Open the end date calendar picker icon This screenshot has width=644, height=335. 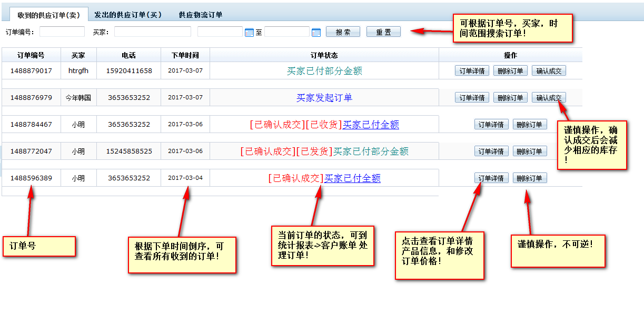click(x=316, y=33)
